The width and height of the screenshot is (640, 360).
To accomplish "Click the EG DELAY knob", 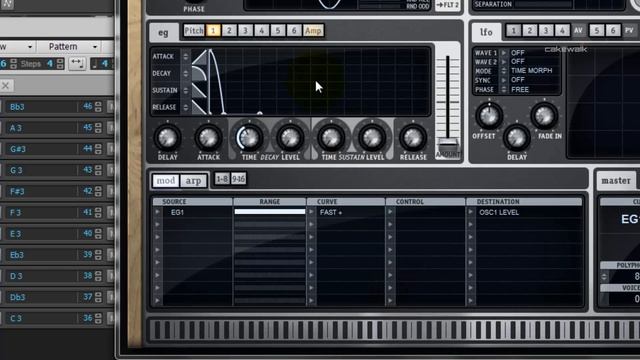I will [x=167, y=138].
